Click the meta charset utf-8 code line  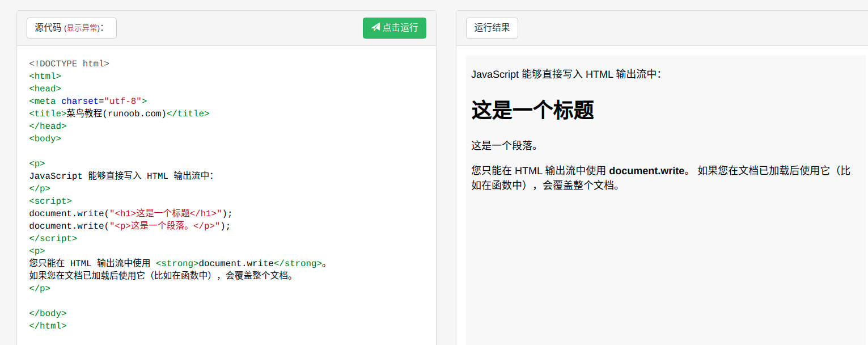coord(88,101)
